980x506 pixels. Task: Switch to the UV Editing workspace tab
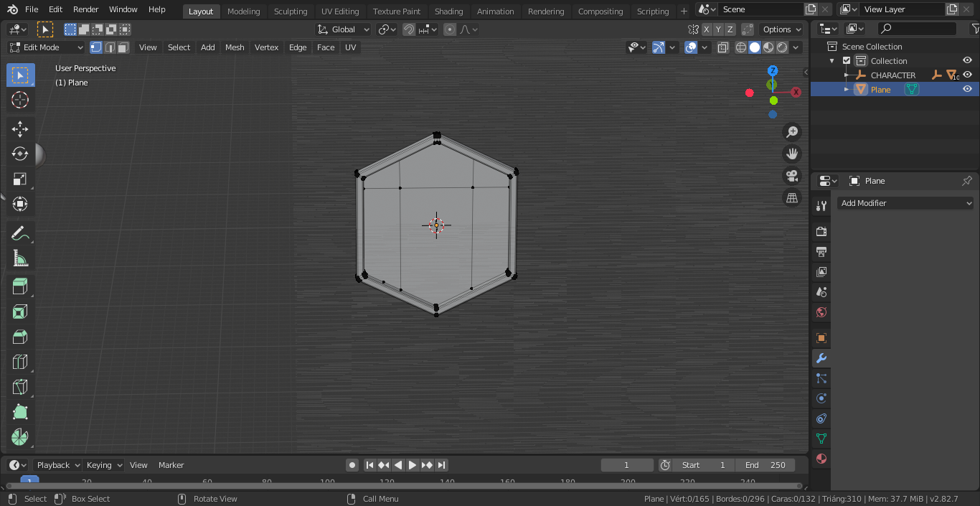[x=340, y=11]
